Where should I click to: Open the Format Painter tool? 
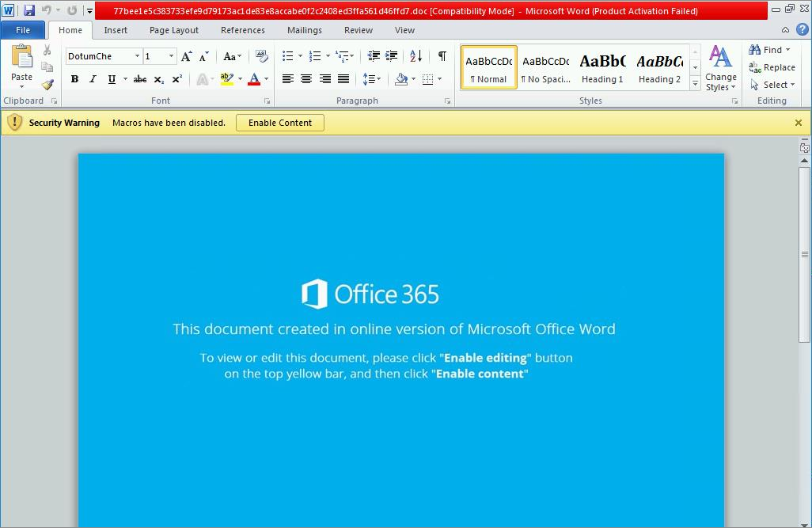[x=47, y=85]
